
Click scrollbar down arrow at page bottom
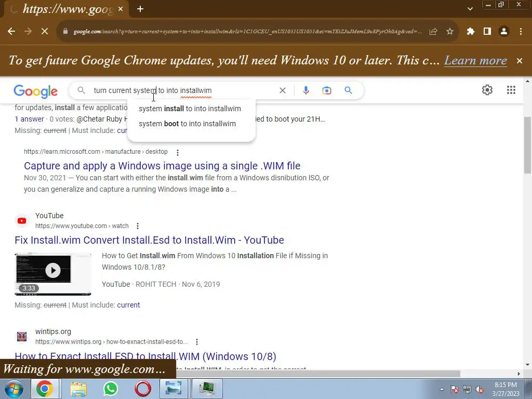(527, 365)
